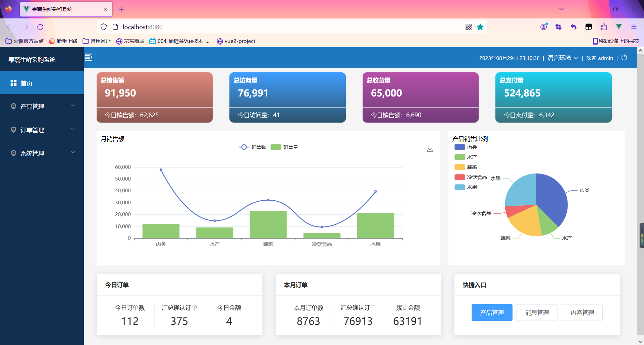Click the 消息管理 quick entry button
The image size is (644, 345).
click(537, 313)
